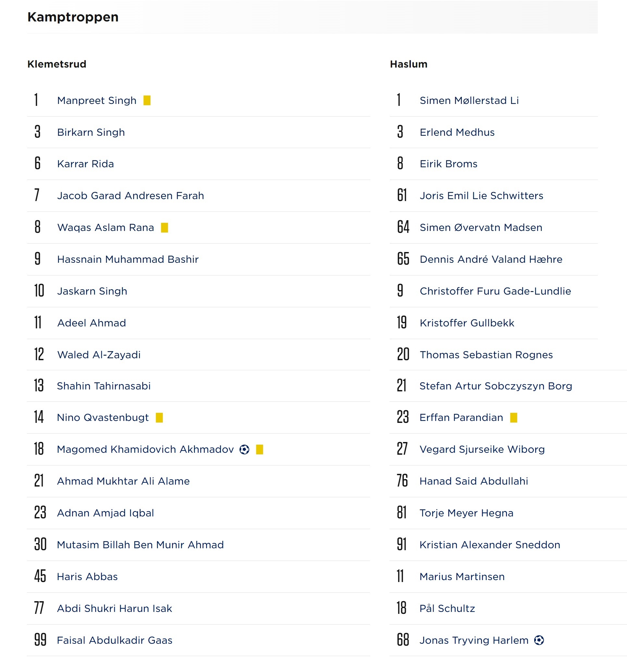
Task: Open Faisal Abdulkadir Gaas player link
Action: 115,640
